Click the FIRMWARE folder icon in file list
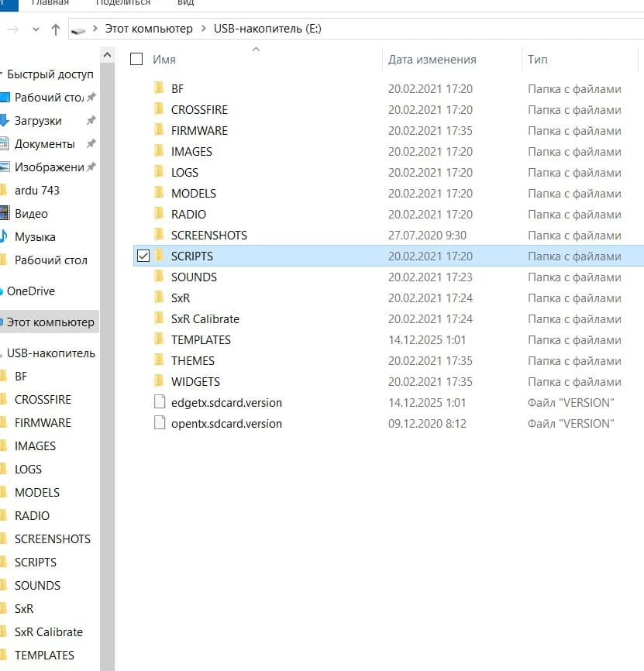 coord(159,130)
